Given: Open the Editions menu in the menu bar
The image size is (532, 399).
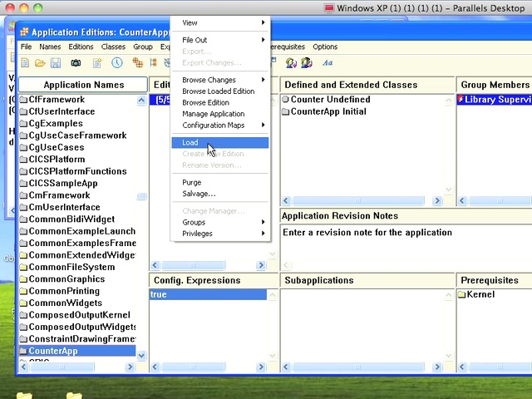Looking at the screenshot, I should coord(81,47).
